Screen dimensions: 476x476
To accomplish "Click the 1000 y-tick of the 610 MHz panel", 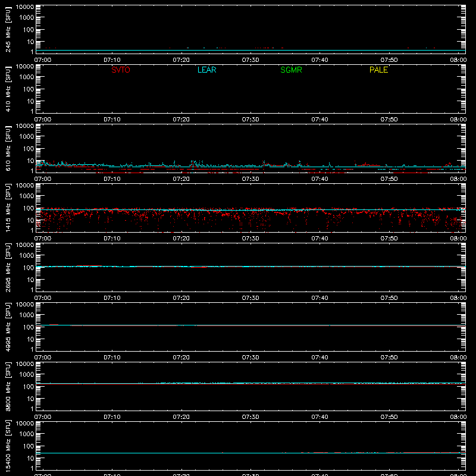I will pyautogui.click(x=27, y=137).
